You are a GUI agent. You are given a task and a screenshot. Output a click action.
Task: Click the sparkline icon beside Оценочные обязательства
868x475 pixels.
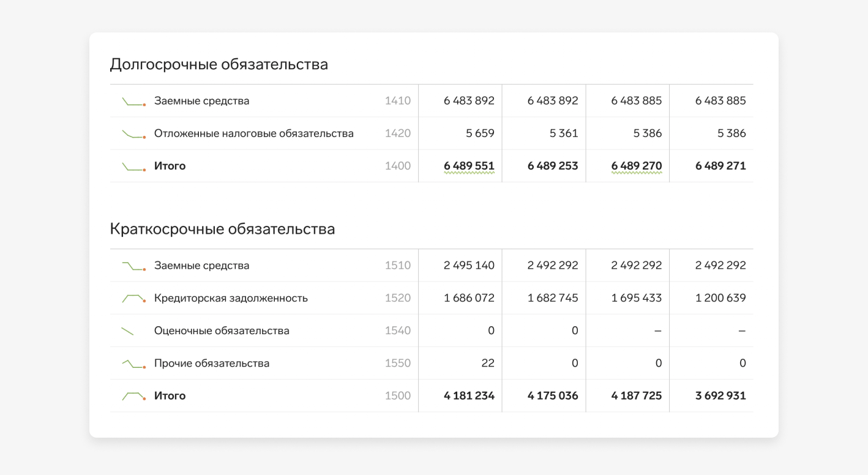tap(127, 331)
